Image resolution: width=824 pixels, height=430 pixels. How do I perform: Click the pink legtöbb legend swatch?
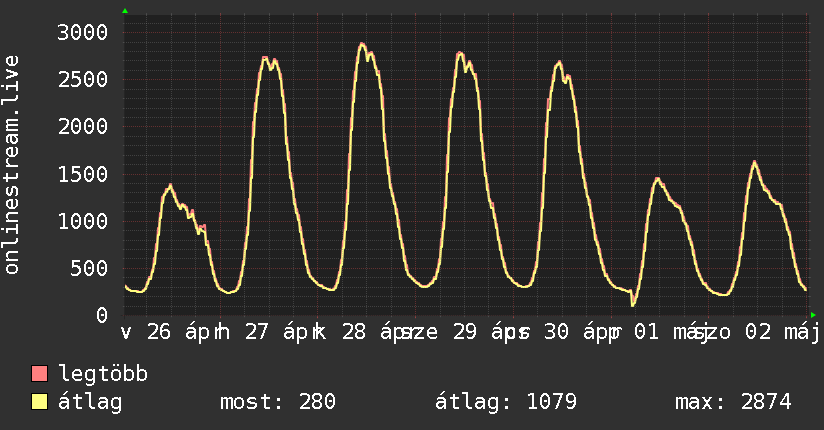(39, 374)
